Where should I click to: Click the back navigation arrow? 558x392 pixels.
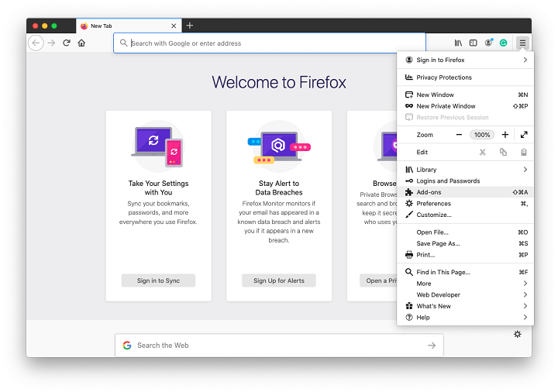coord(36,43)
